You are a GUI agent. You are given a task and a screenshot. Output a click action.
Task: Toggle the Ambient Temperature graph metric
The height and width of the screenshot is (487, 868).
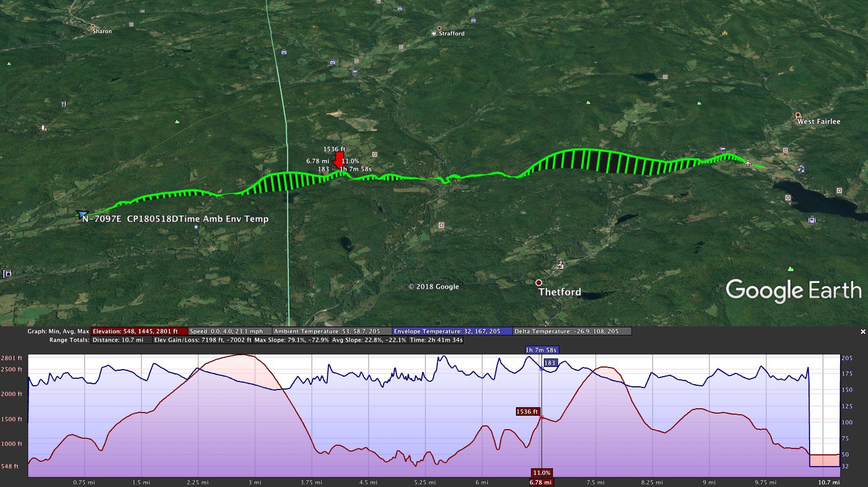(331, 331)
